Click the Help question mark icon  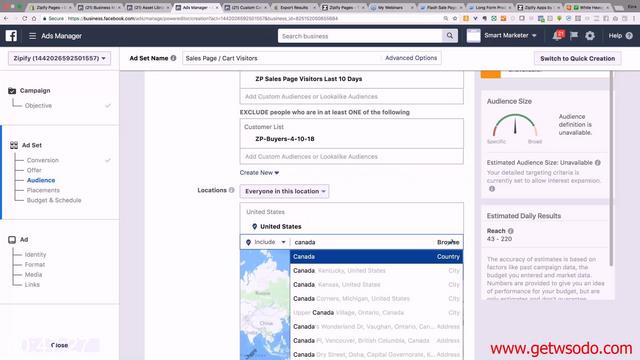point(629,36)
